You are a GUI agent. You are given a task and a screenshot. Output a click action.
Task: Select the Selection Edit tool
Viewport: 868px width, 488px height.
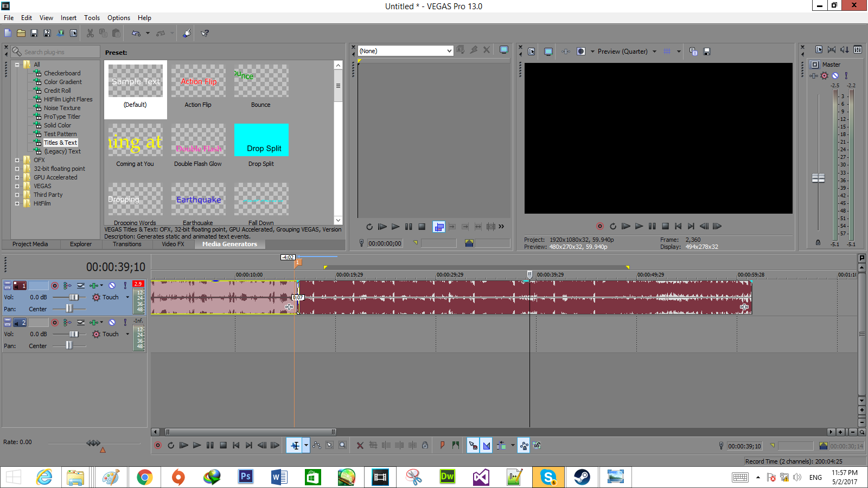[330, 445]
